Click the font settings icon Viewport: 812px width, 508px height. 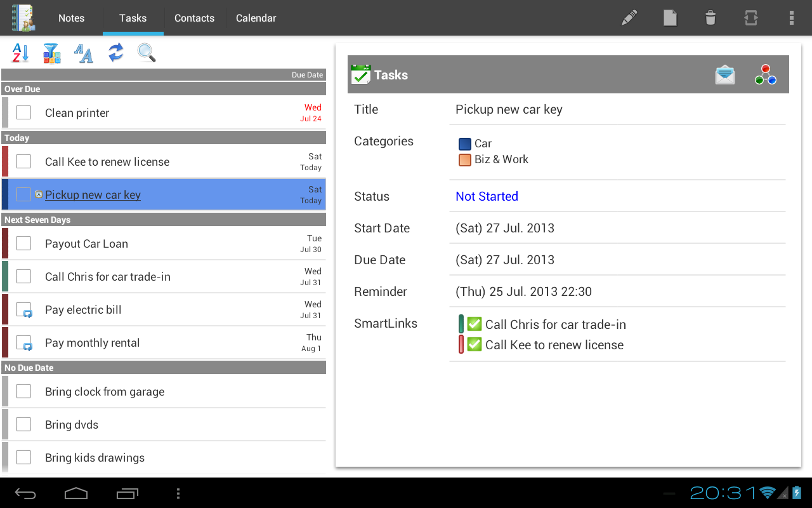coord(83,53)
